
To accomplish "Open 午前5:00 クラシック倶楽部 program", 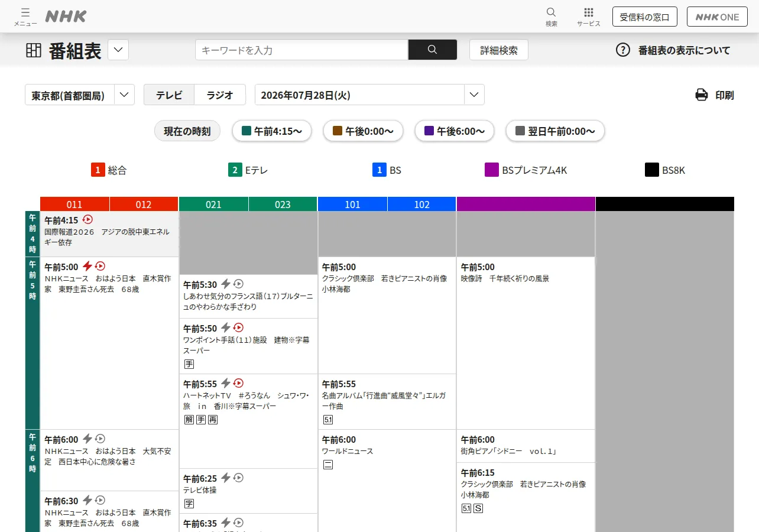I will tap(387, 315).
